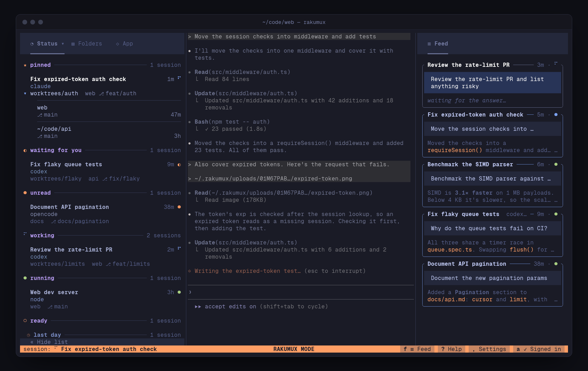Click the Folders tab icon

73,44
